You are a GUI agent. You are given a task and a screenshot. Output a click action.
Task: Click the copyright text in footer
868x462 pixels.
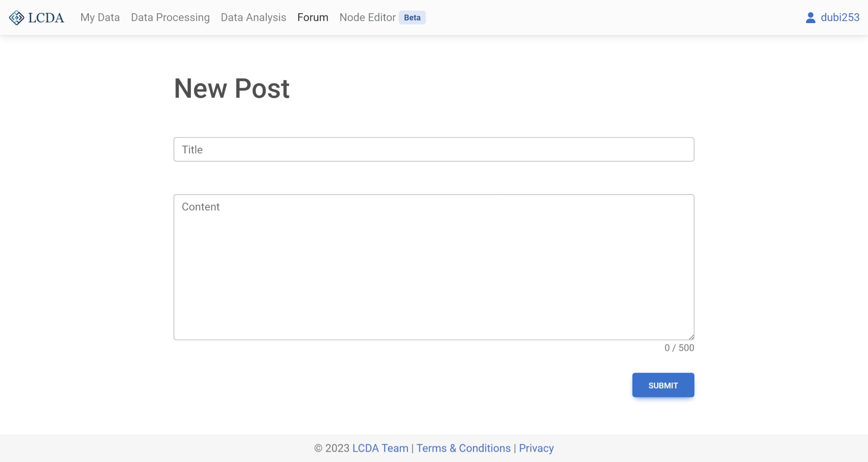click(x=333, y=448)
